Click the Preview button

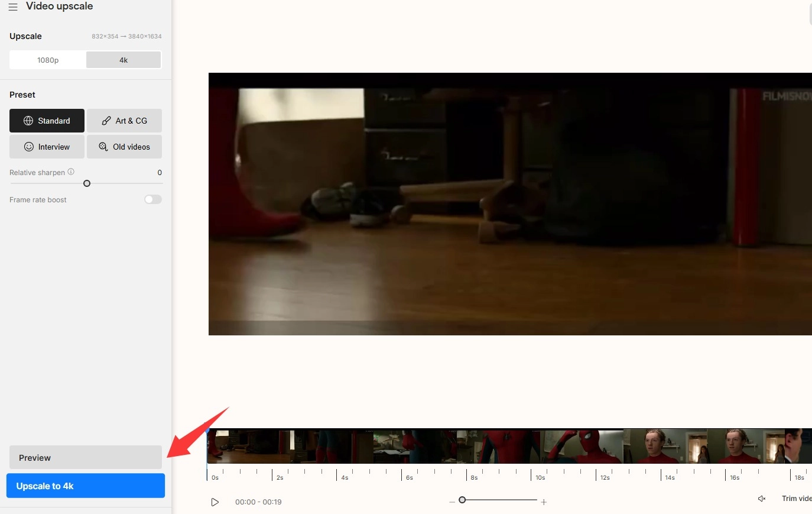pos(86,458)
